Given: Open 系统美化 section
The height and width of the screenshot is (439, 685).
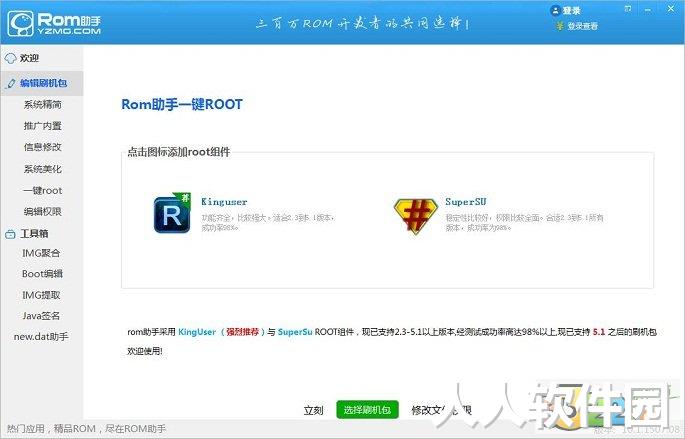Looking at the screenshot, I should tap(42, 169).
